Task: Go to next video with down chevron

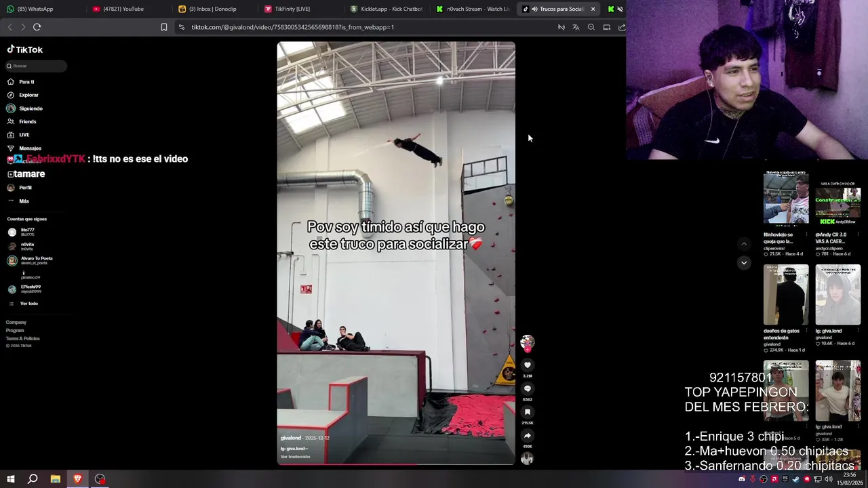Action: tap(744, 263)
